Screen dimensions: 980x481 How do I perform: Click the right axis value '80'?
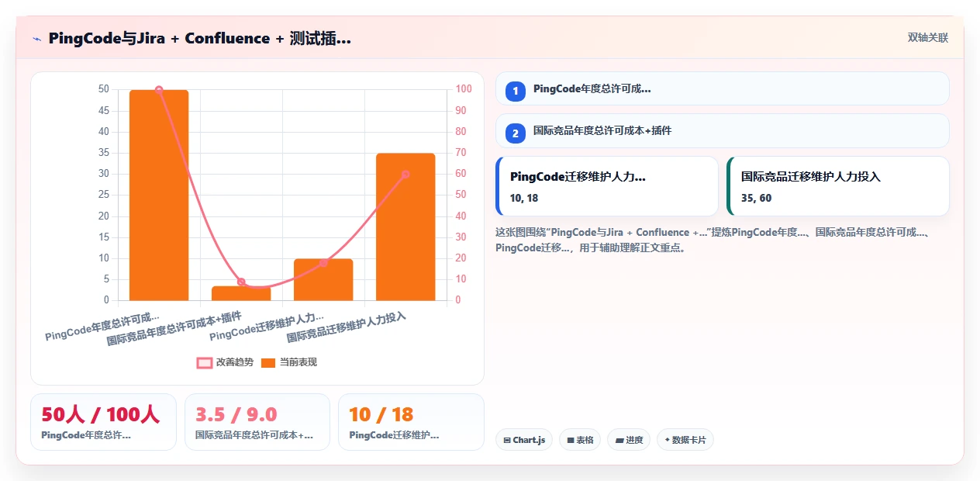[x=461, y=132]
